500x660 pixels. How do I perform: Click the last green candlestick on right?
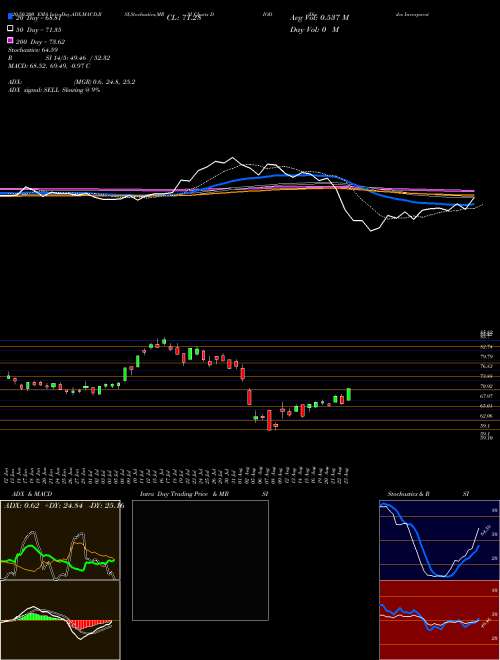(x=348, y=394)
